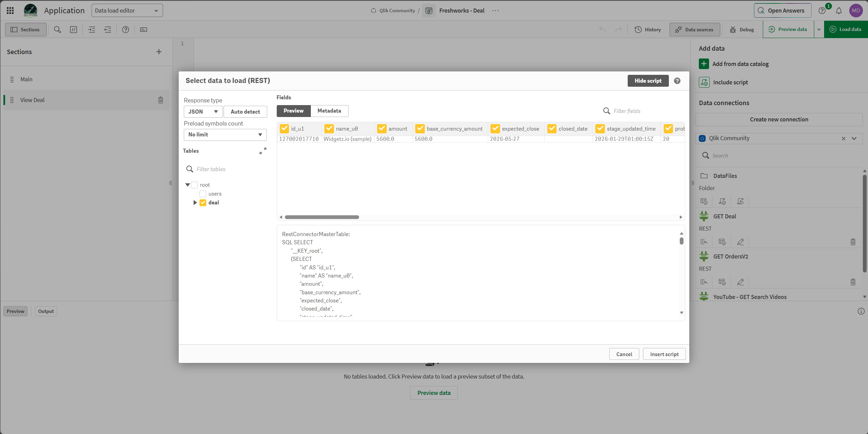
Task: Click the Hide script button
Action: (x=648, y=81)
